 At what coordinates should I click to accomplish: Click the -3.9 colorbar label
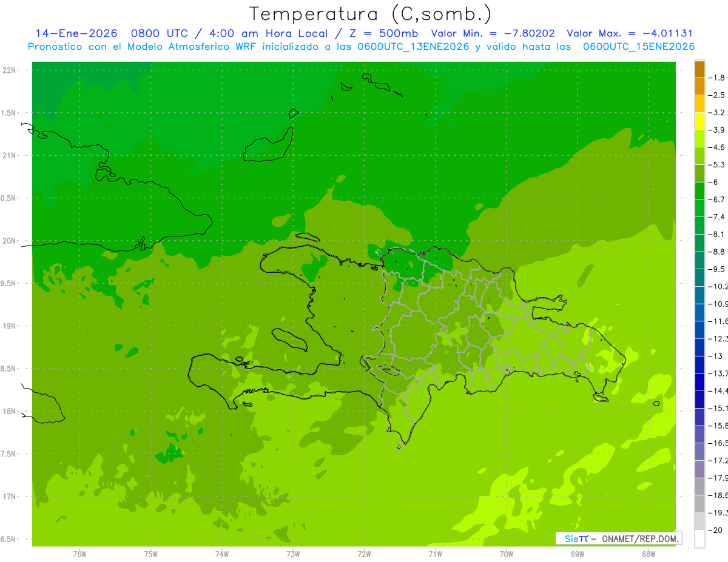716,130
